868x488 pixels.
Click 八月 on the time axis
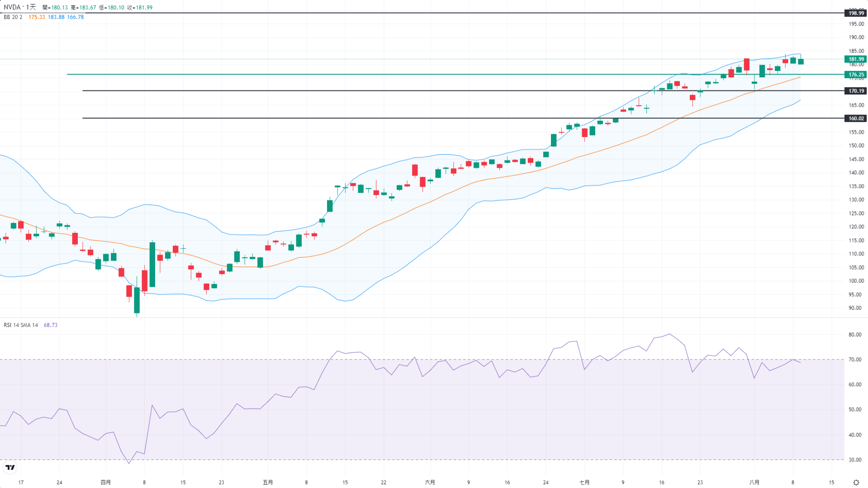point(754,483)
